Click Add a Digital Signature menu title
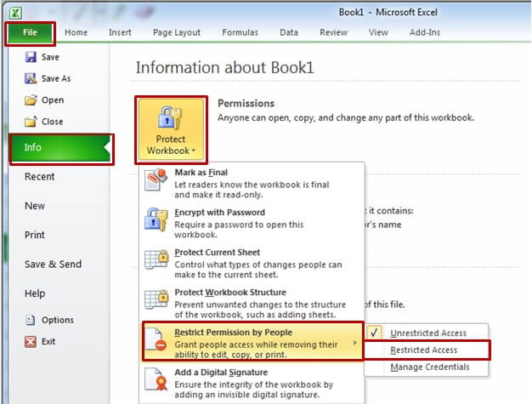This screenshot has height=404, width=532. tap(221, 373)
